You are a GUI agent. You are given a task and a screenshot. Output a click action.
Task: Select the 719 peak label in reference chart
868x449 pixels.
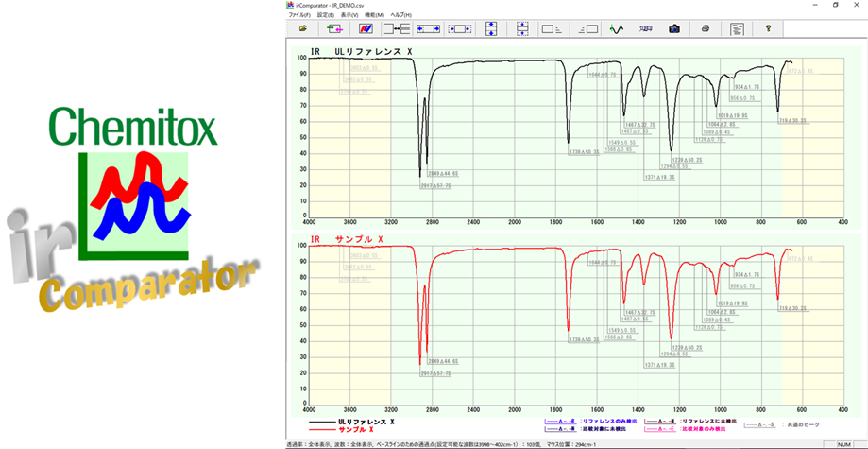coord(793,121)
